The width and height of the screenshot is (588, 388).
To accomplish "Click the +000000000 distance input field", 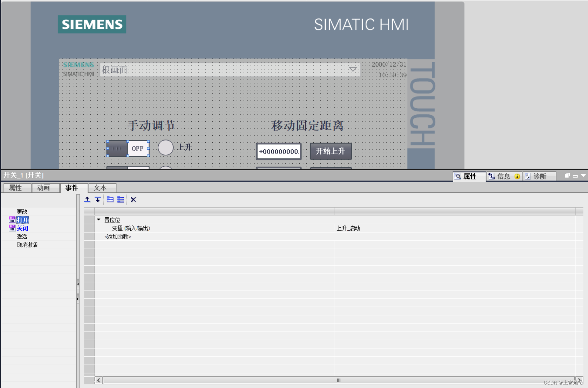I will coord(278,151).
